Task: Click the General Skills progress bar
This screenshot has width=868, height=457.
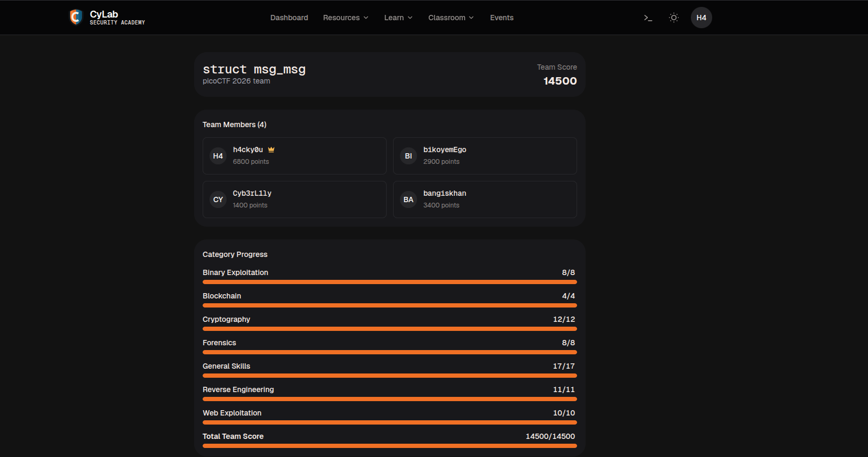Action: [390, 376]
